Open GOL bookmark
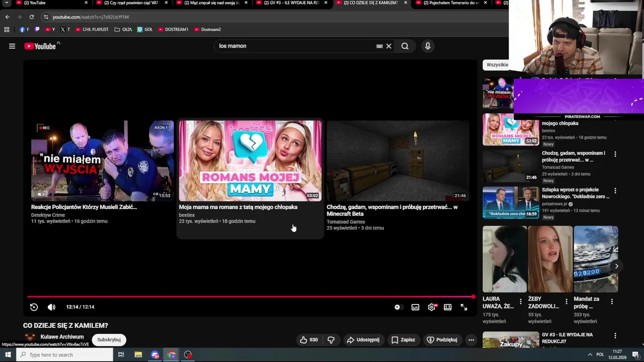Image resolution: width=644 pixels, height=362 pixels. (145, 30)
